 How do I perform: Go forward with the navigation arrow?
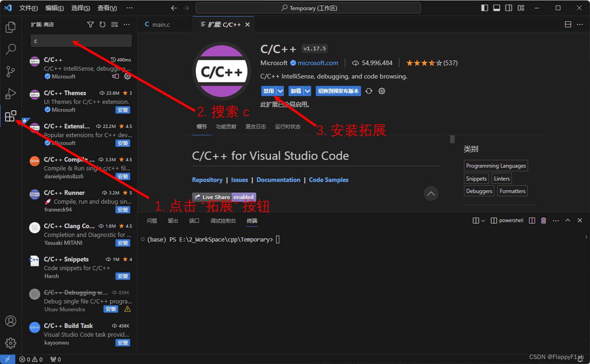pyautogui.click(x=186, y=8)
